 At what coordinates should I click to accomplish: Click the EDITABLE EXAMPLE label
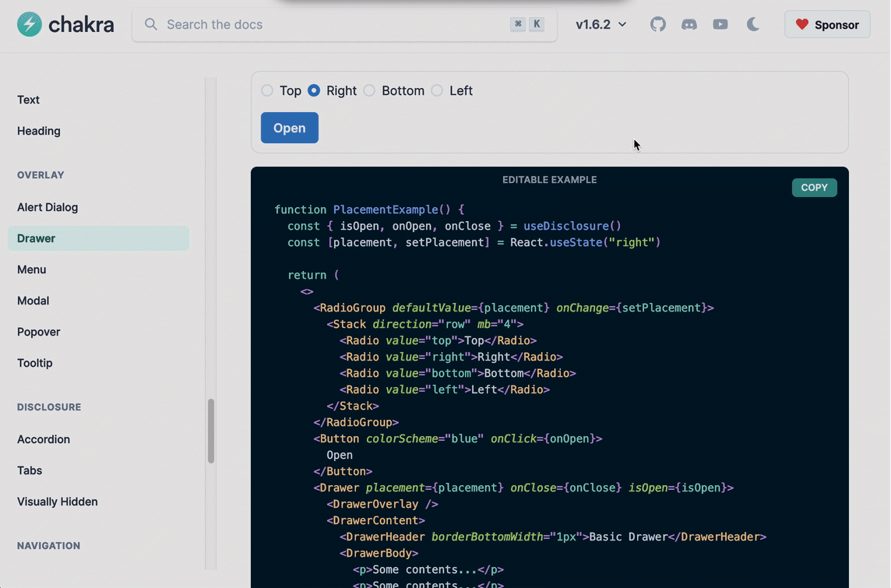point(550,180)
